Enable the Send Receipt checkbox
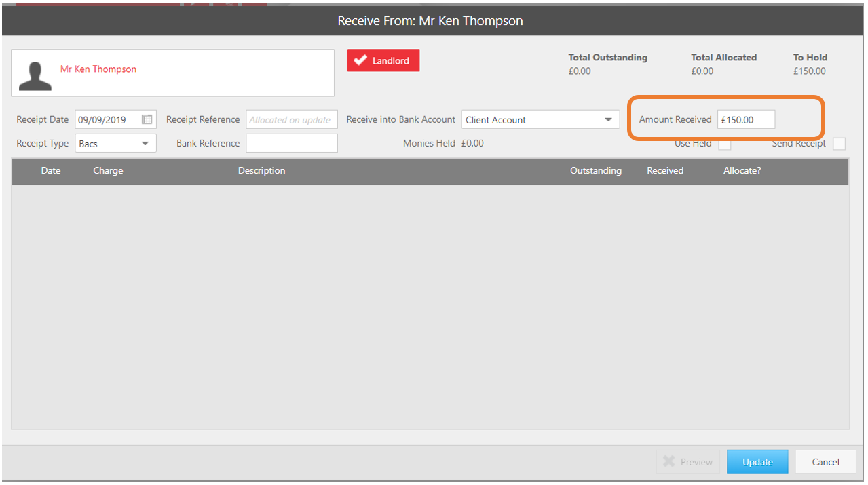868x485 pixels. click(839, 144)
